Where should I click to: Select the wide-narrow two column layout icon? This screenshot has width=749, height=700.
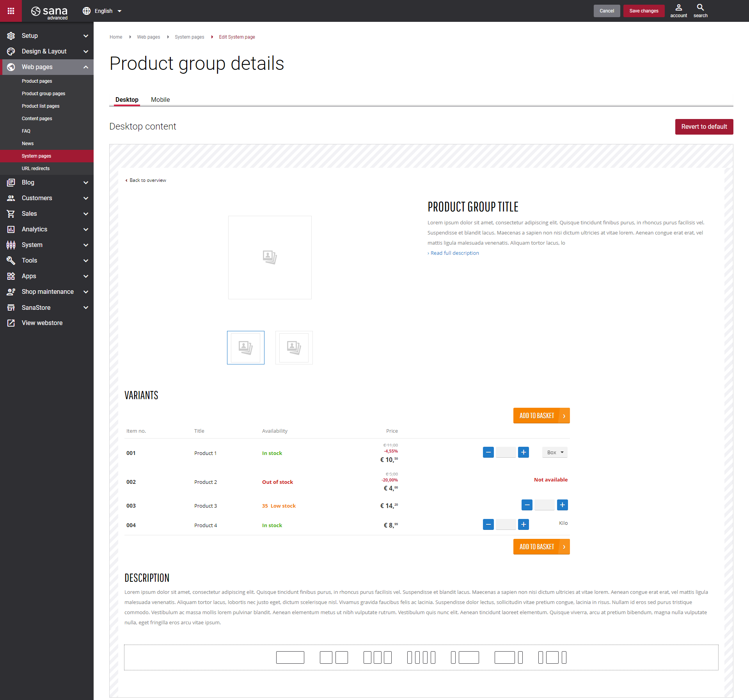(509, 657)
